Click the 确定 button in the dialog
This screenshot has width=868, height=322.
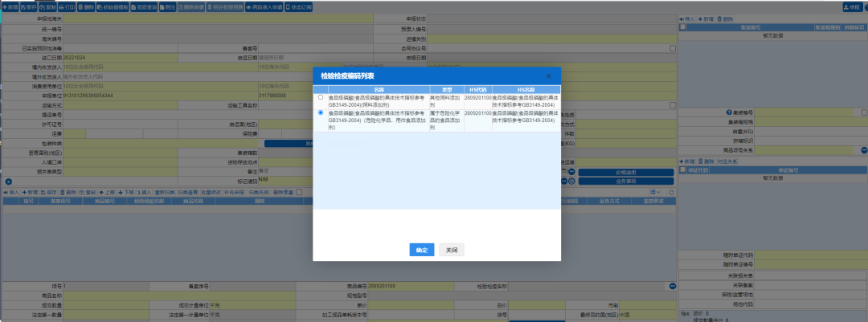421,250
